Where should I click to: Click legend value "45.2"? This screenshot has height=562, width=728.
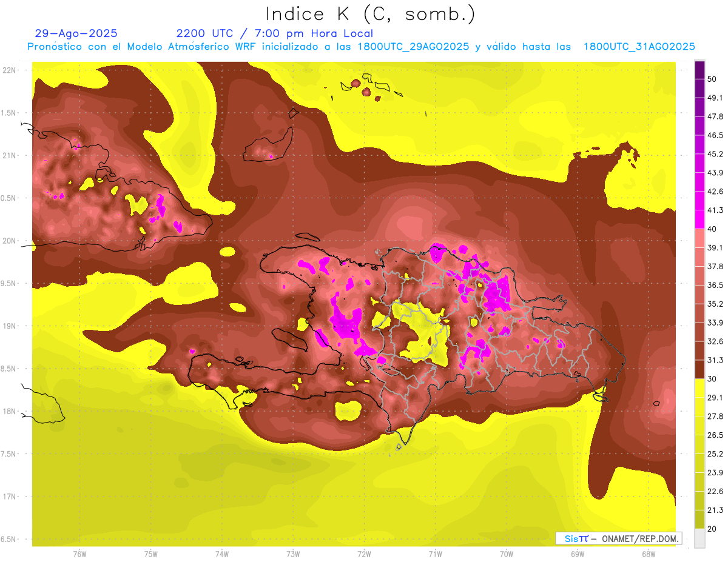point(715,154)
